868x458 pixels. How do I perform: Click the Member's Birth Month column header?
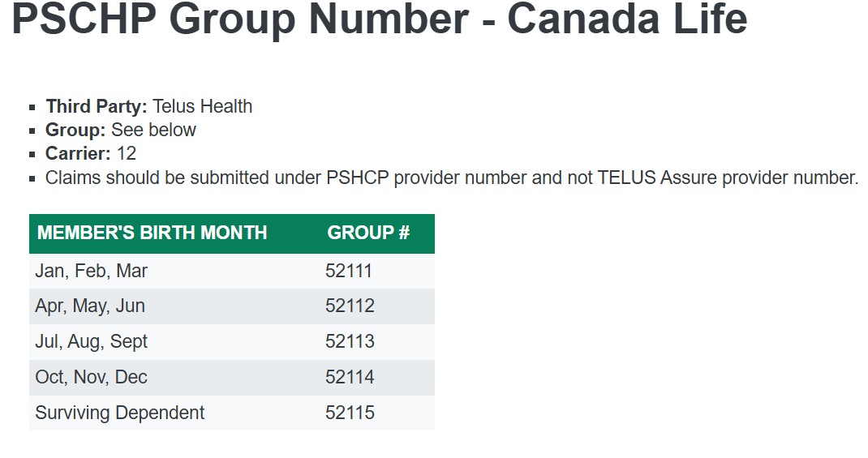click(x=152, y=233)
